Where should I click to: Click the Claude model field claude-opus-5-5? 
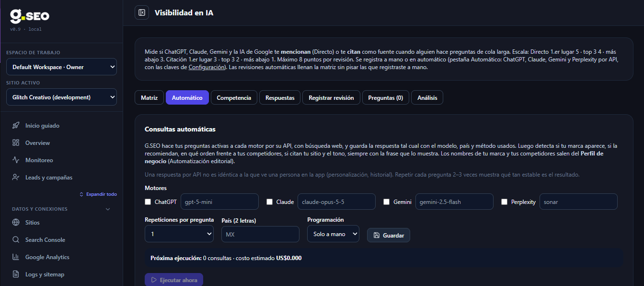pos(336,202)
